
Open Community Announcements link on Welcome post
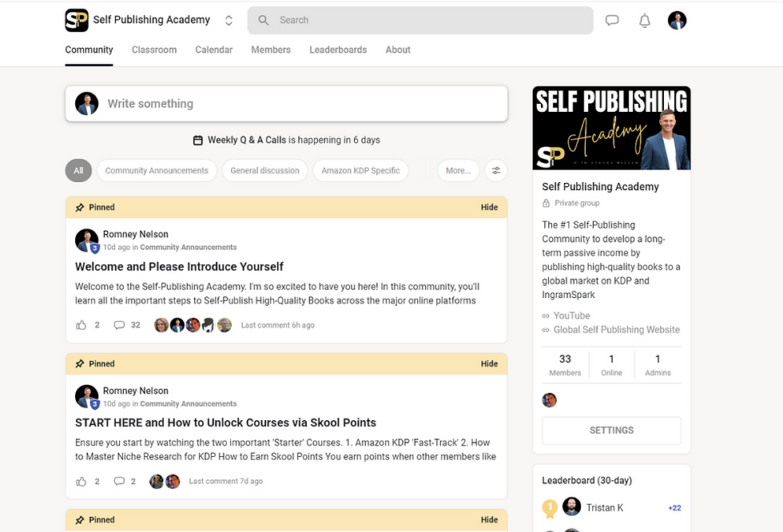189,248
